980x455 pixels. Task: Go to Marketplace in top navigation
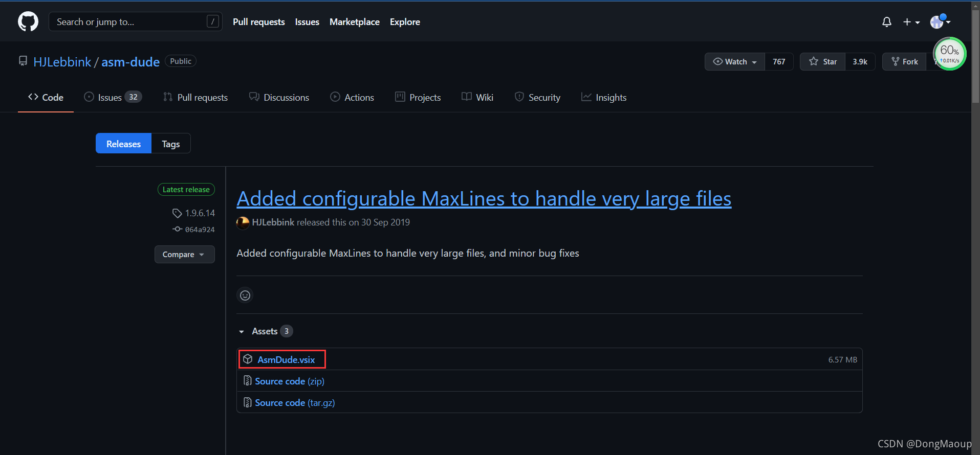click(x=355, y=22)
